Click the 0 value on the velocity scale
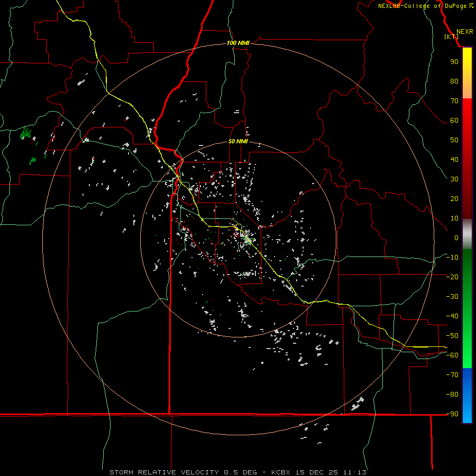476x476 pixels. point(456,237)
